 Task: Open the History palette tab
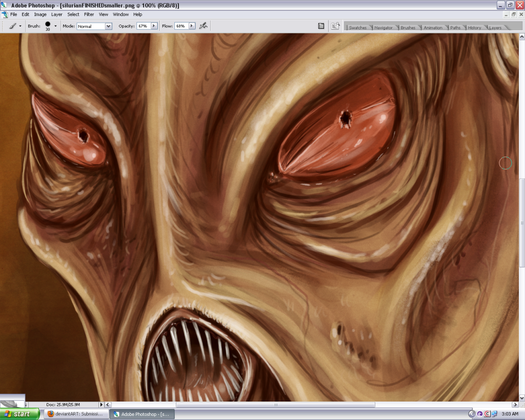[474, 28]
